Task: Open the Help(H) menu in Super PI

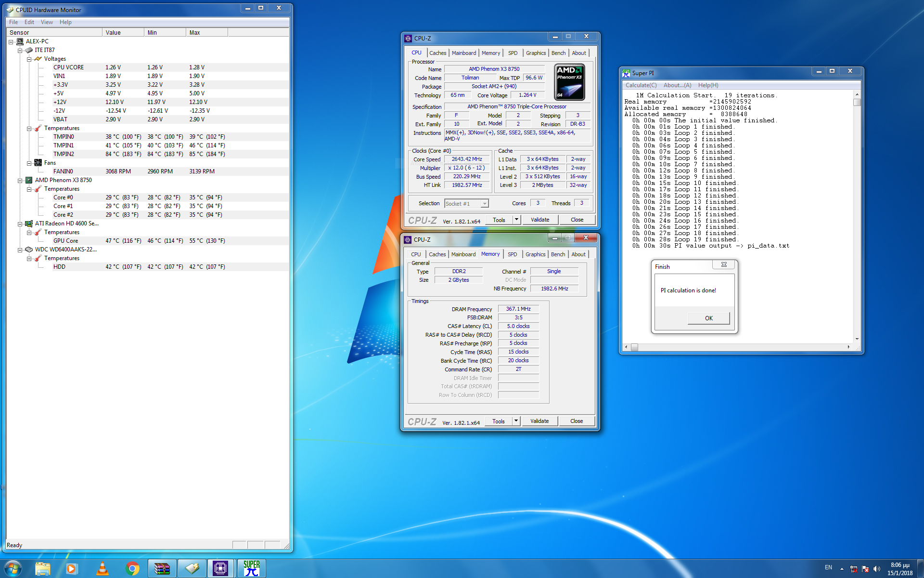Action: tap(708, 85)
